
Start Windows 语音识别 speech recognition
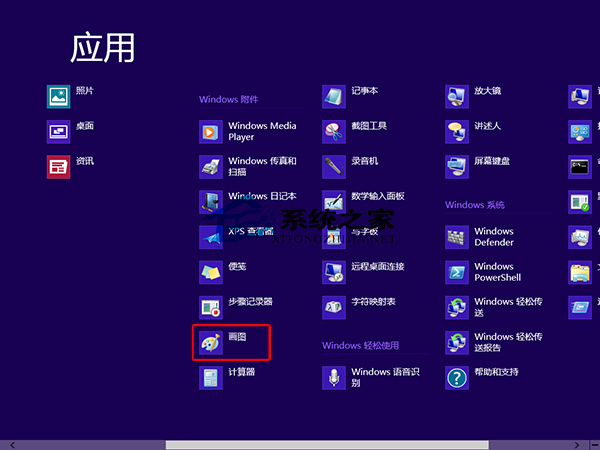(334, 378)
